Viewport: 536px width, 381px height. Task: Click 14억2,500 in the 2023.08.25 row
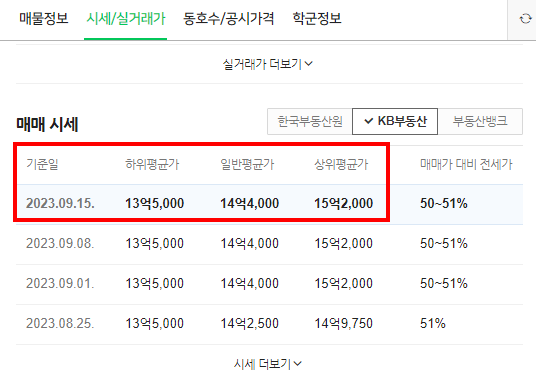250,323
